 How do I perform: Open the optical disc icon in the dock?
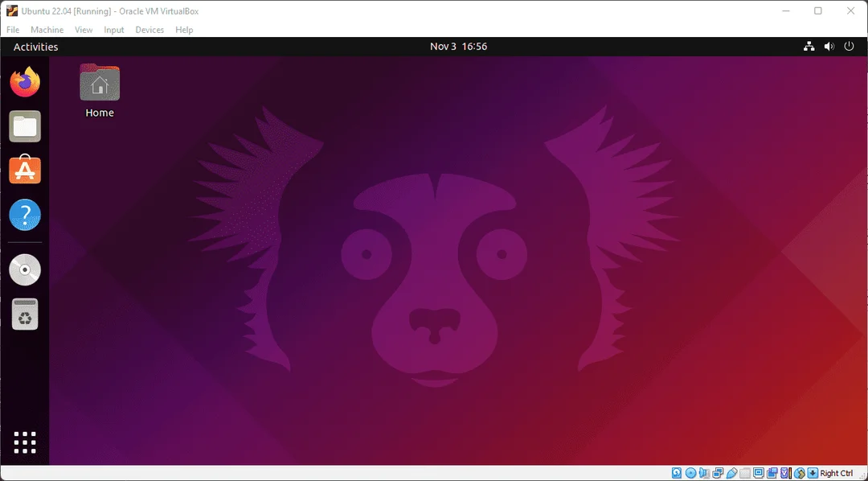25,270
